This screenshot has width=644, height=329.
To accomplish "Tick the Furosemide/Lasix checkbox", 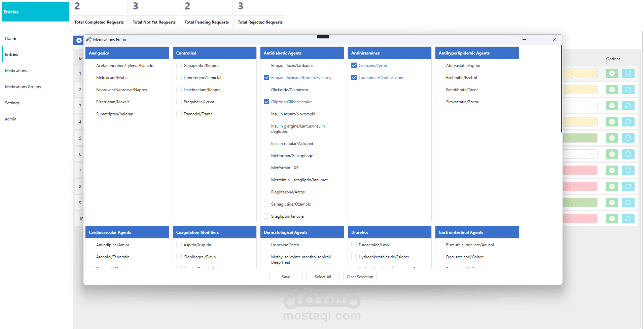I will coord(354,245).
